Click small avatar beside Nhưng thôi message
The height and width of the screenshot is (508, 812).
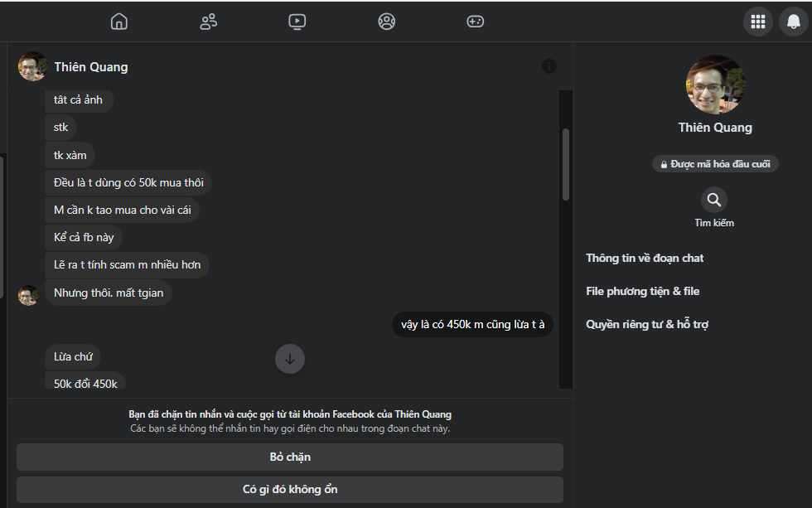pos(29,295)
